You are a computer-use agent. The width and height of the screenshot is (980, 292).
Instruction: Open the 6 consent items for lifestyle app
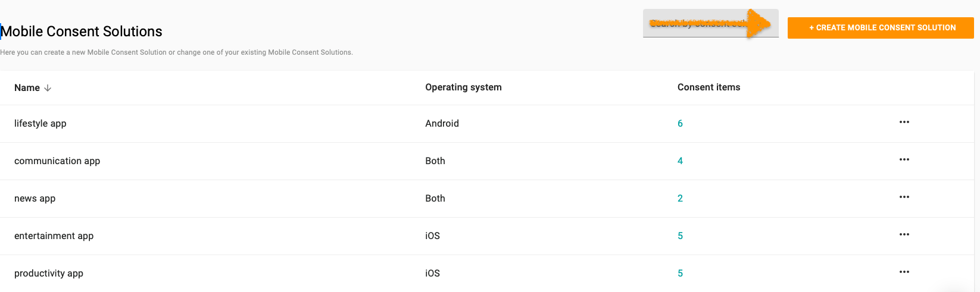click(680, 124)
